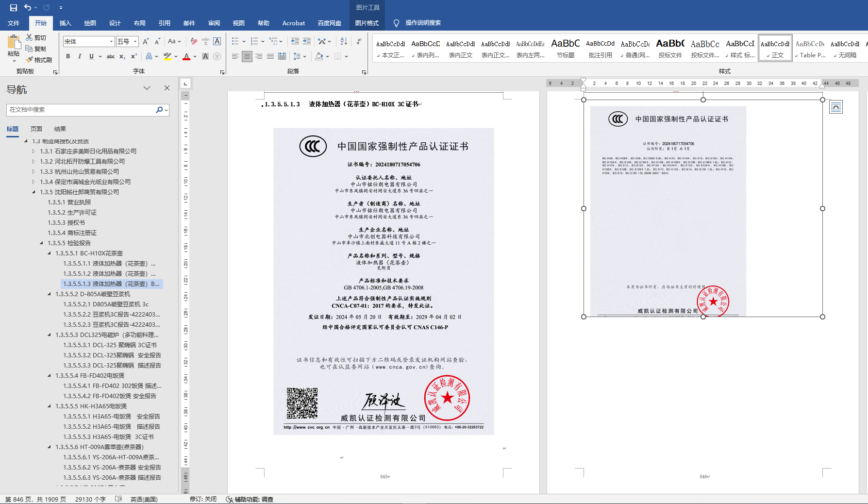868x504 pixels.
Task: Go to 1.3.5.3 授权书 in navigation
Action: [66, 223]
